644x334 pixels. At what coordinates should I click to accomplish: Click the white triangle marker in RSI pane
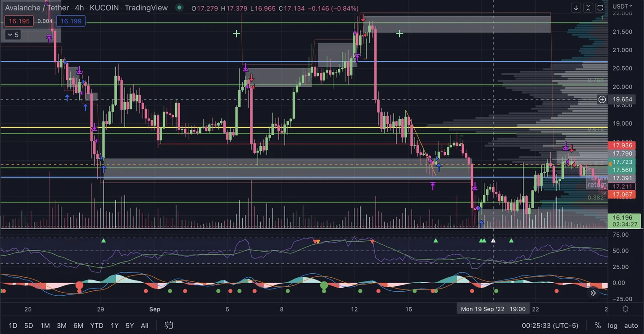[493, 241]
